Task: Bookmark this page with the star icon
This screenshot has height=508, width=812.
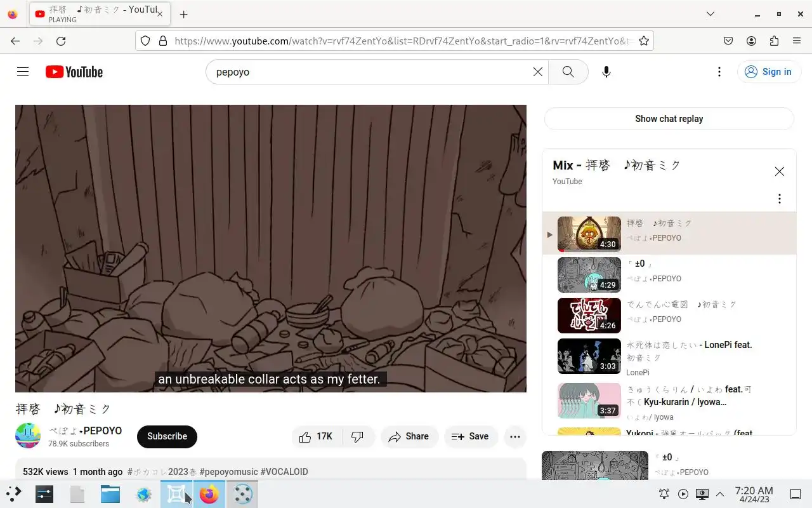Action: click(644, 41)
